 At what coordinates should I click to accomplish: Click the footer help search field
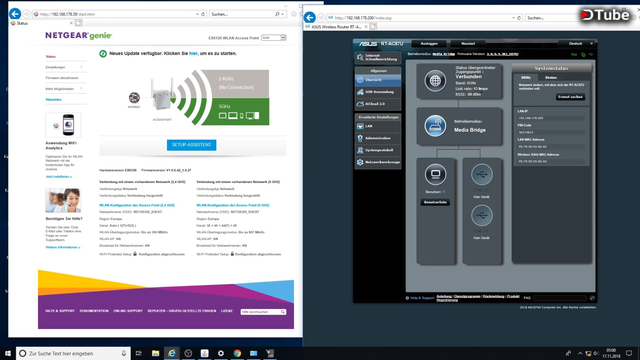[263, 312]
